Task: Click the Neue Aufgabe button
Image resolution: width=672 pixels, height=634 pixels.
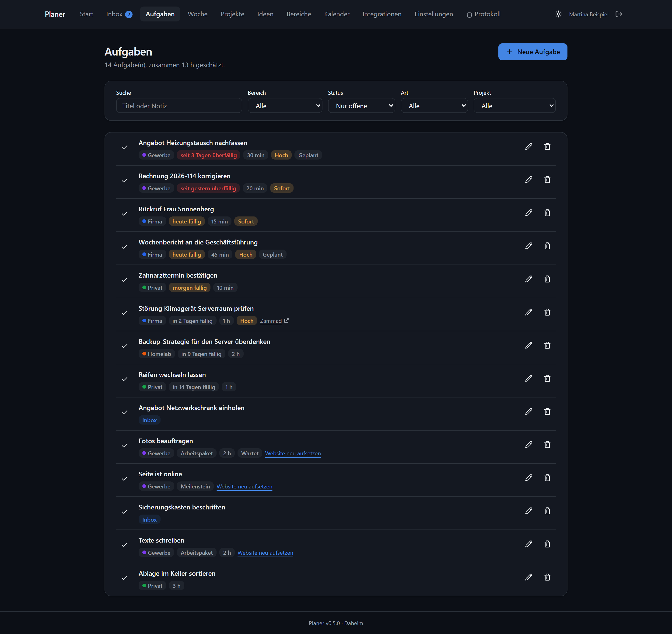Action: point(533,52)
